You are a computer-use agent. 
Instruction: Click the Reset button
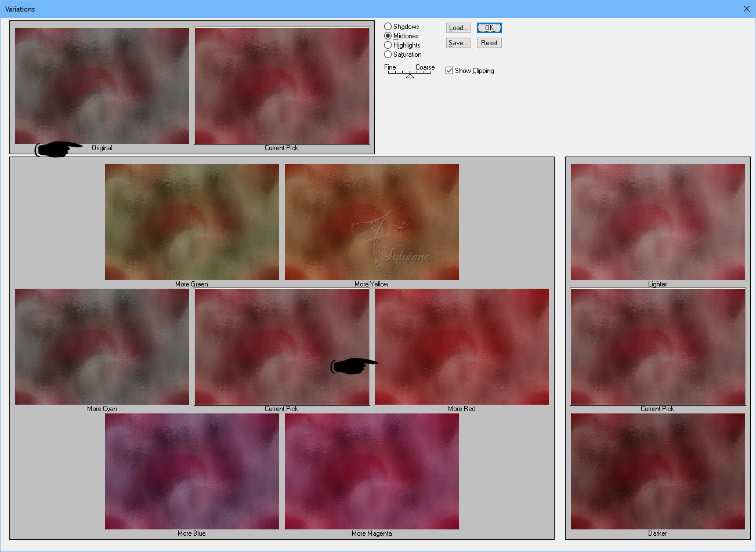pos(489,43)
